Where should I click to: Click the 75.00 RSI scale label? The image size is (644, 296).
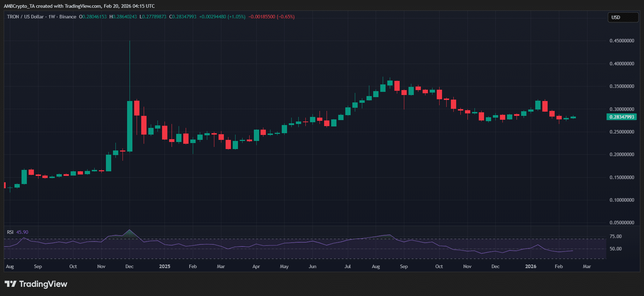point(615,236)
